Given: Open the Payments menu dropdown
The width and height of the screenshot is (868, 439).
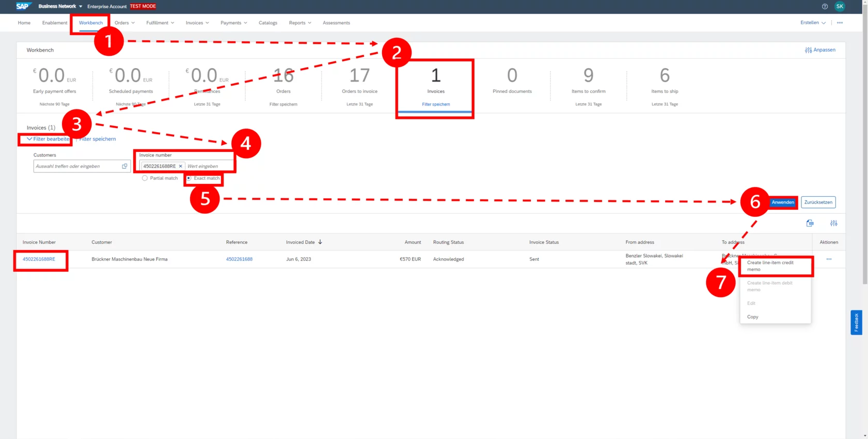Looking at the screenshot, I should click(233, 23).
